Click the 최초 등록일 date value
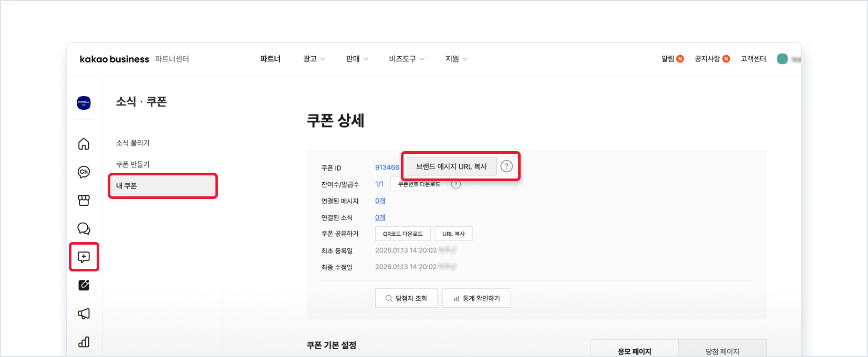 click(406, 250)
